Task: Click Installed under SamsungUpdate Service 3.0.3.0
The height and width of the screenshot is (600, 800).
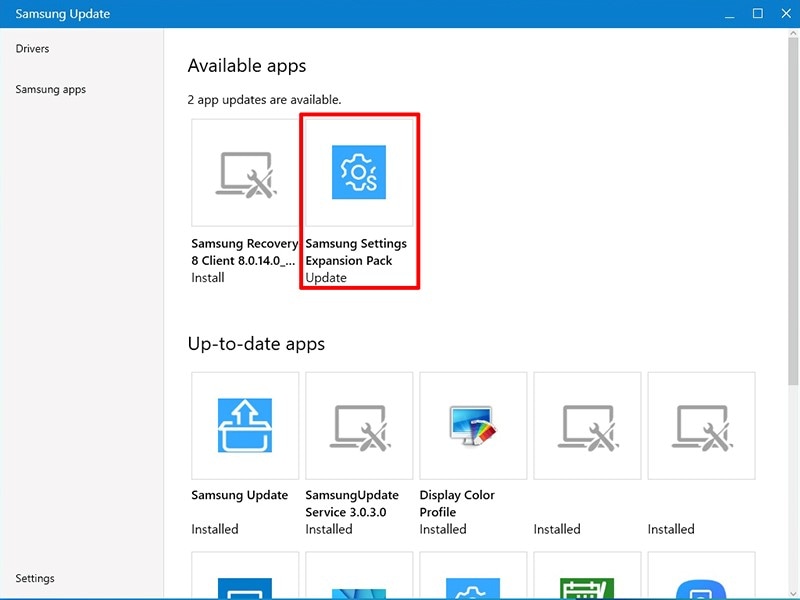Action: tap(329, 529)
